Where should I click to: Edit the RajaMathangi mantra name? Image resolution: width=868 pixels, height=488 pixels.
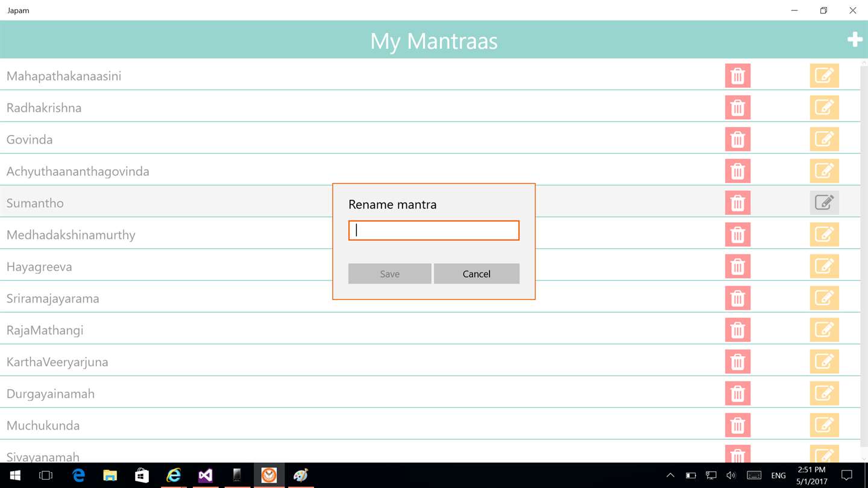824,330
